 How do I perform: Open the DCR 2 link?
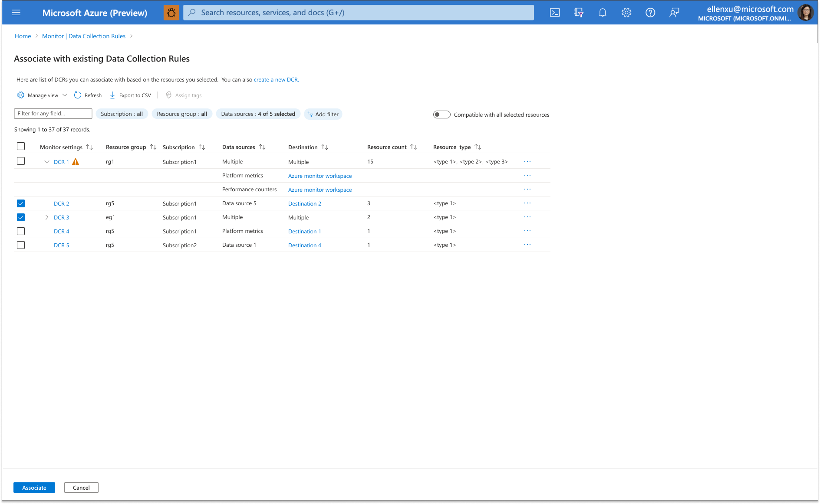point(61,203)
